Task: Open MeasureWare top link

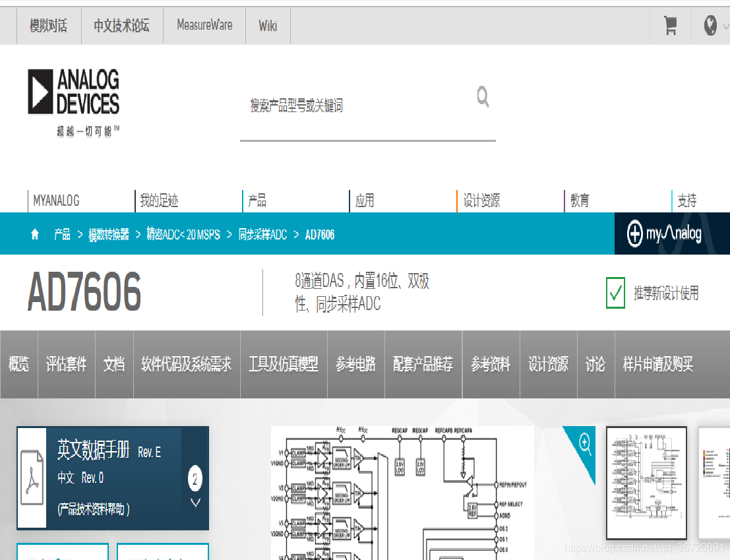Action: 204,26
